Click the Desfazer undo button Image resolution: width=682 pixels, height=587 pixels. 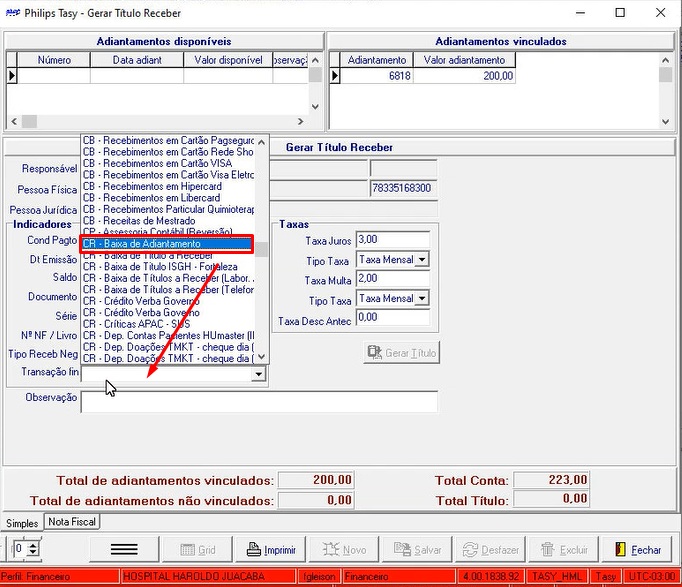[x=490, y=550]
